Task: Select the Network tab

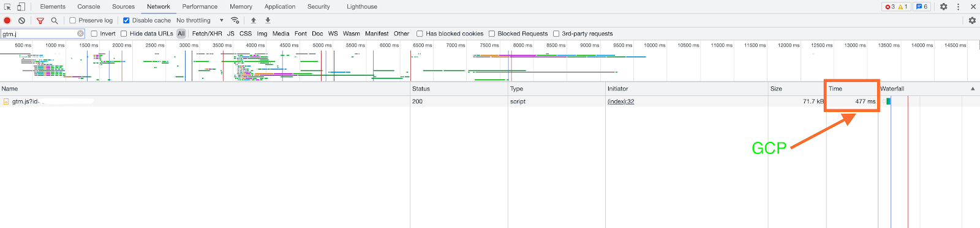Action: coord(159,7)
